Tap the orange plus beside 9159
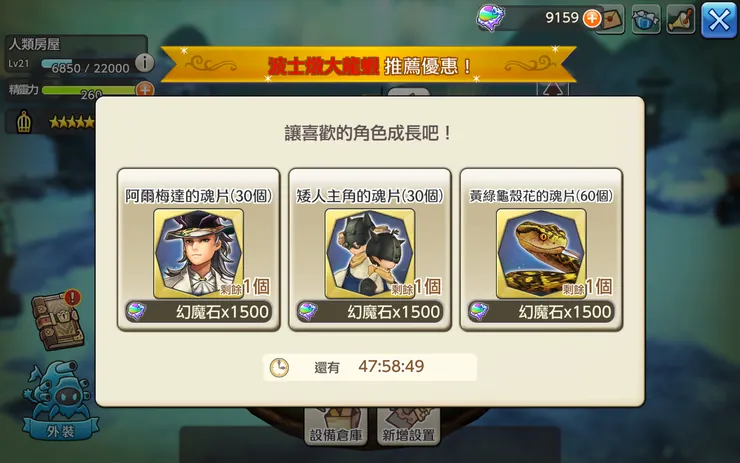This screenshot has height=463, width=740. [591, 19]
